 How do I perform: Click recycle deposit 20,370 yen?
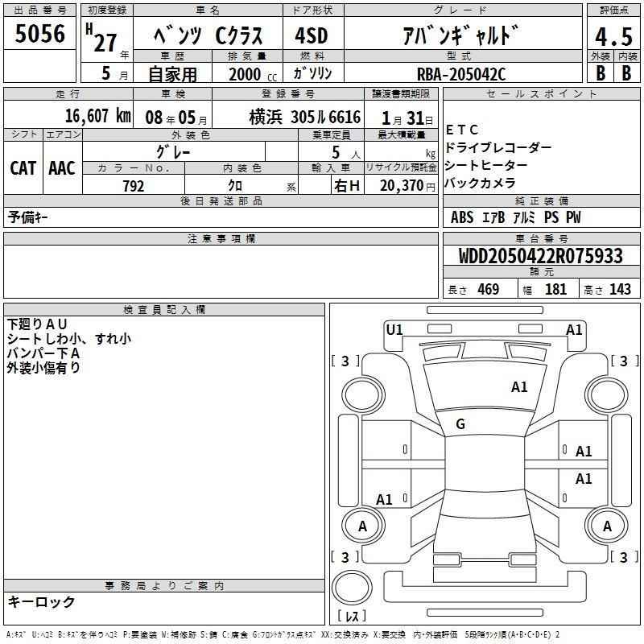pyautogui.click(x=407, y=186)
